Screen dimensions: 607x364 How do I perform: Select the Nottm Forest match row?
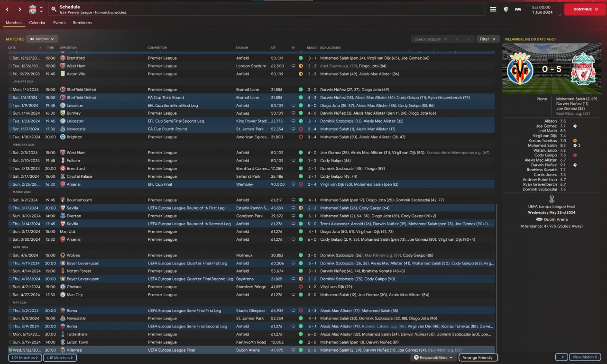tap(251, 271)
